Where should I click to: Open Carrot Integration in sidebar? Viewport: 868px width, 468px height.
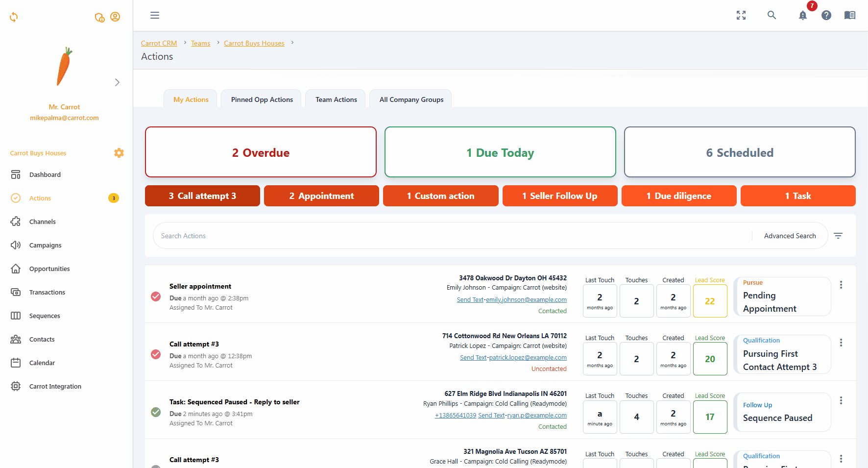tap(55, 386)
